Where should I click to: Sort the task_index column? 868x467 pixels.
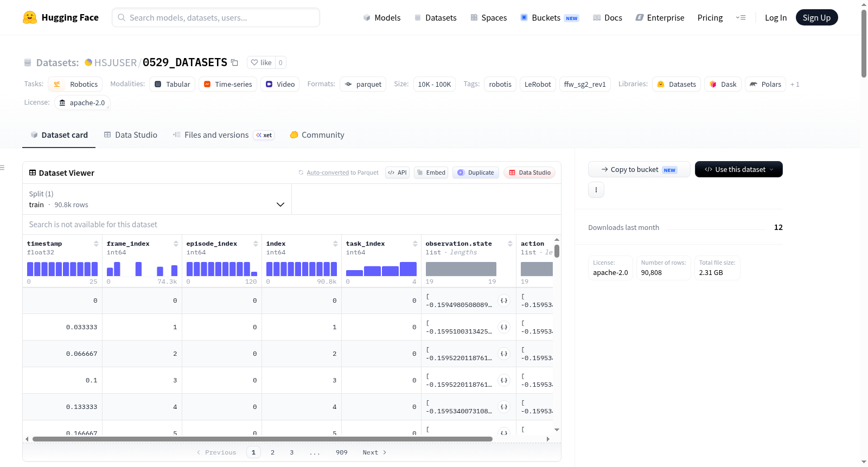tap(415, 244)
